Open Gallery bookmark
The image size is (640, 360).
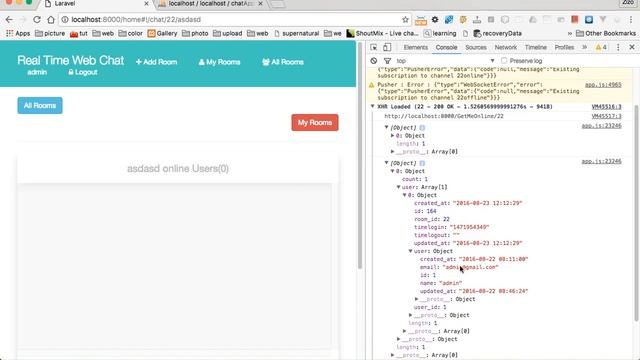162,33
